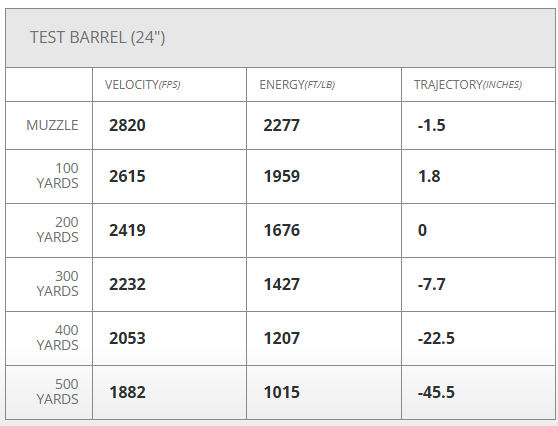Click the 300 YARDS row label

coord(57,284)
